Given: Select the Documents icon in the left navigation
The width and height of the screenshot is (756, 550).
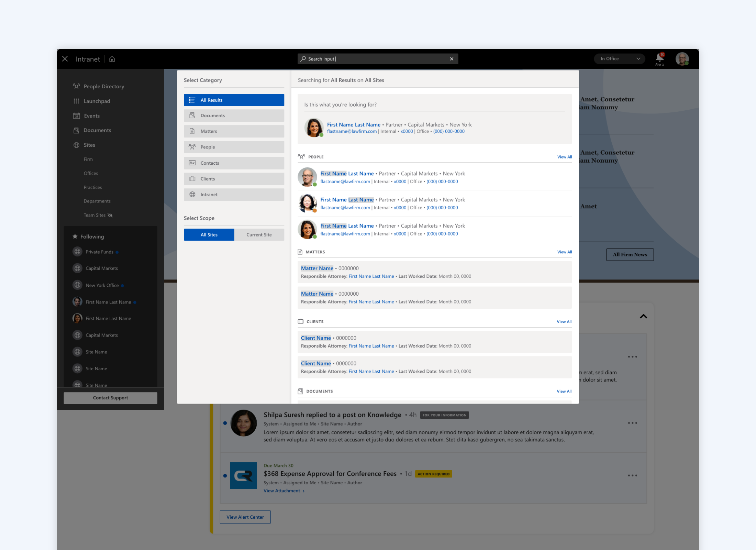Looking at the screenshot, I should pyautogui.click(x=77, y=130).
